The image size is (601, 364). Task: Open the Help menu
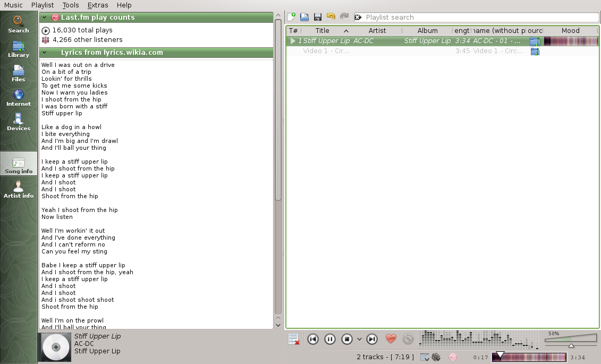click(124, 5)
